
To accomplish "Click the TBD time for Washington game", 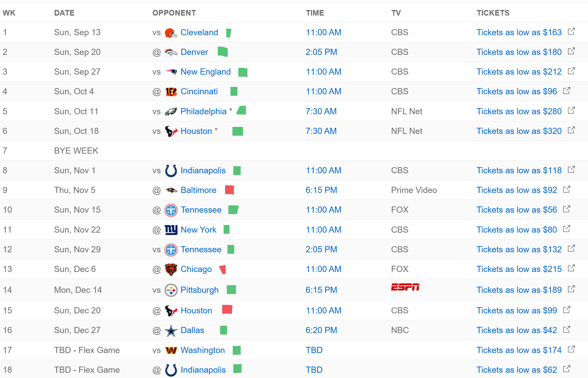I will (314, 350).
